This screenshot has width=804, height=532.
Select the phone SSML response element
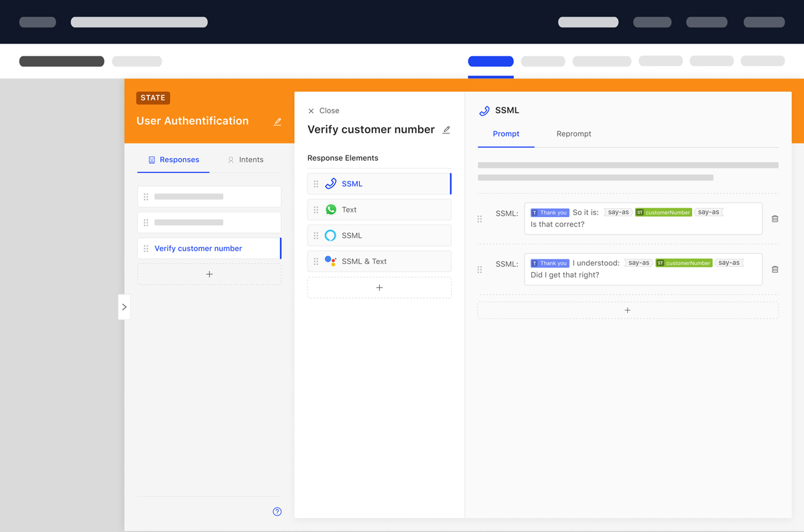(x=379, y=184)
